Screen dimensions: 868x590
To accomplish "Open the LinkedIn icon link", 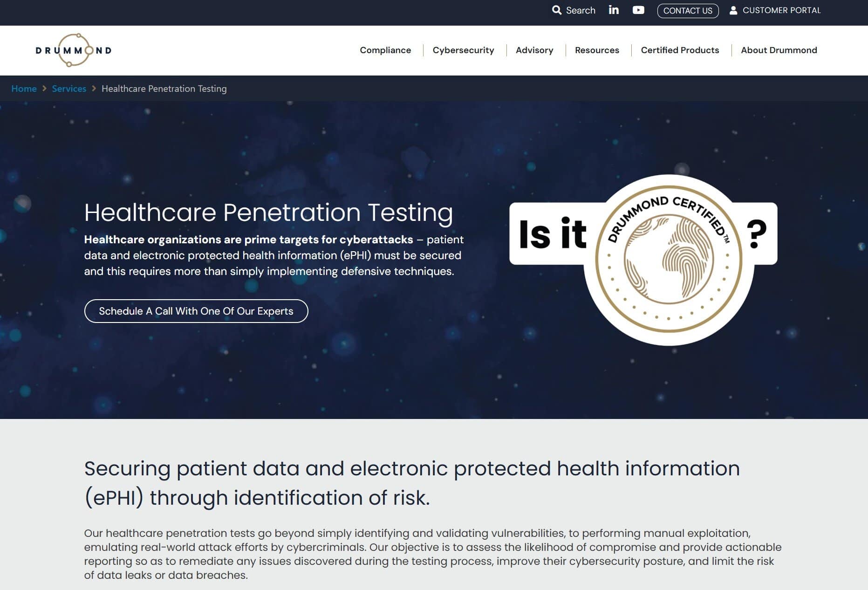I will coord(614,10).
